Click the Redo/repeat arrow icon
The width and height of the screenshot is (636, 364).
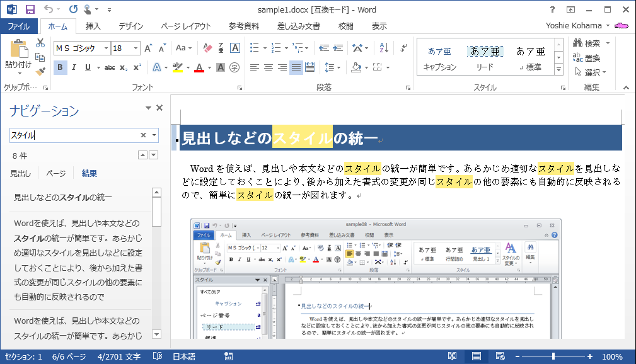coord(73,9)
